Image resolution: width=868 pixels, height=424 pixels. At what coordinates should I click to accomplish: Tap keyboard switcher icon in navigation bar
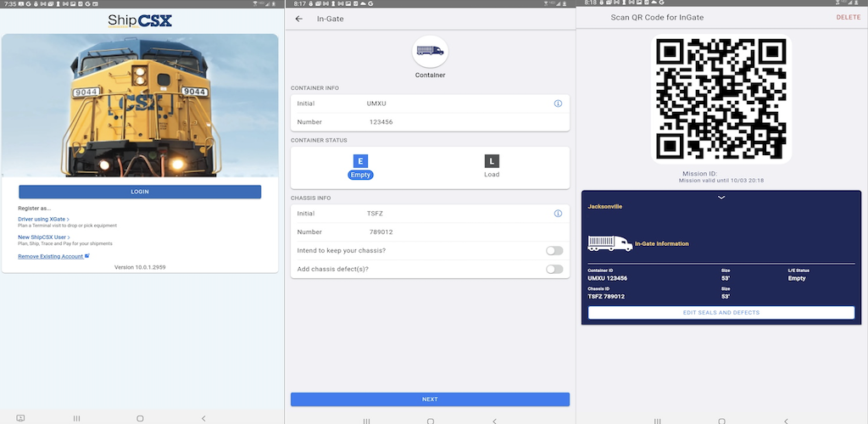tap(20, 418)
